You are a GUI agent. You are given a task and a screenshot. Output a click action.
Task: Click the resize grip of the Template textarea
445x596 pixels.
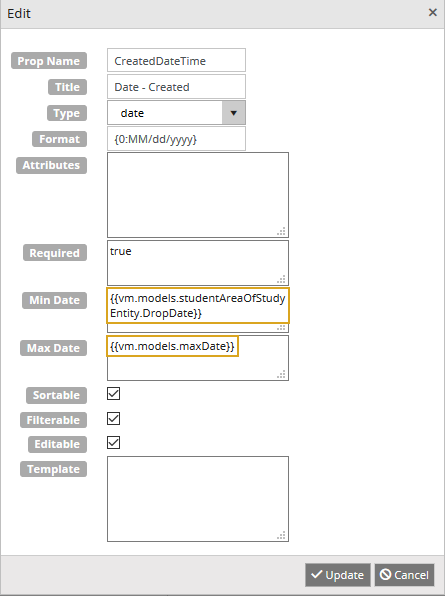(282, 535)
